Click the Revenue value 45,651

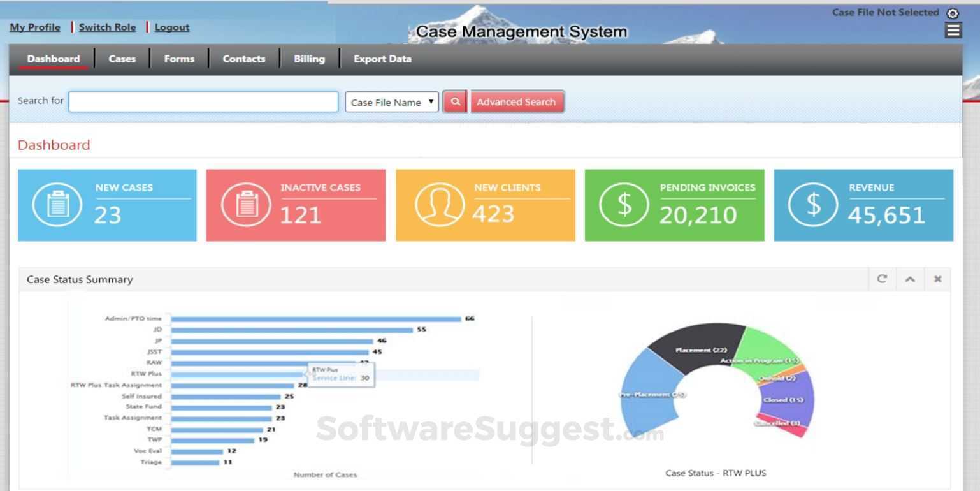tap(886, 216)
